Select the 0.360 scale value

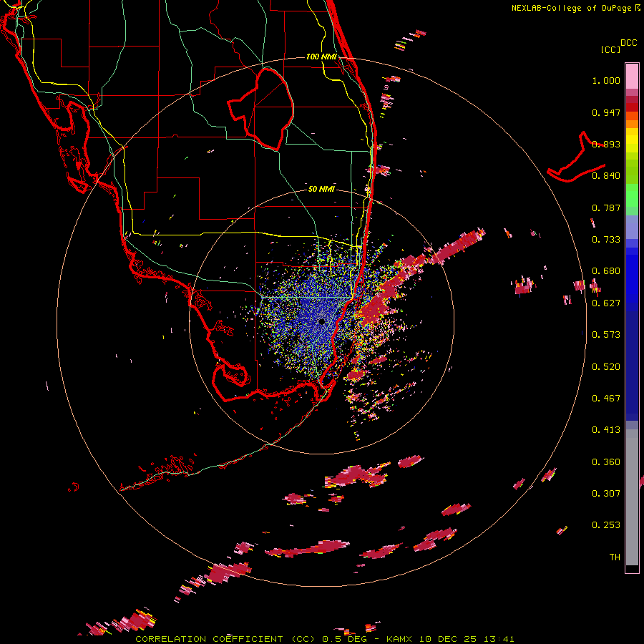[606, 462]
